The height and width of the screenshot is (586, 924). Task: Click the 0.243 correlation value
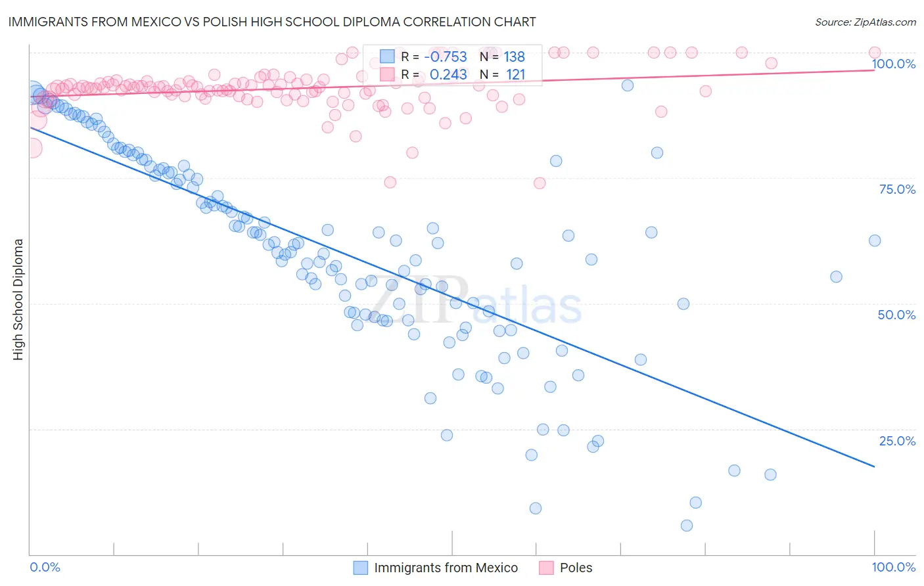tap(448, 75)
